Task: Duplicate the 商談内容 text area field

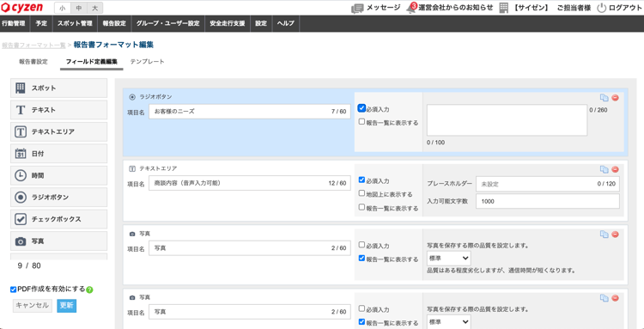Action: [x=604, y=169]
